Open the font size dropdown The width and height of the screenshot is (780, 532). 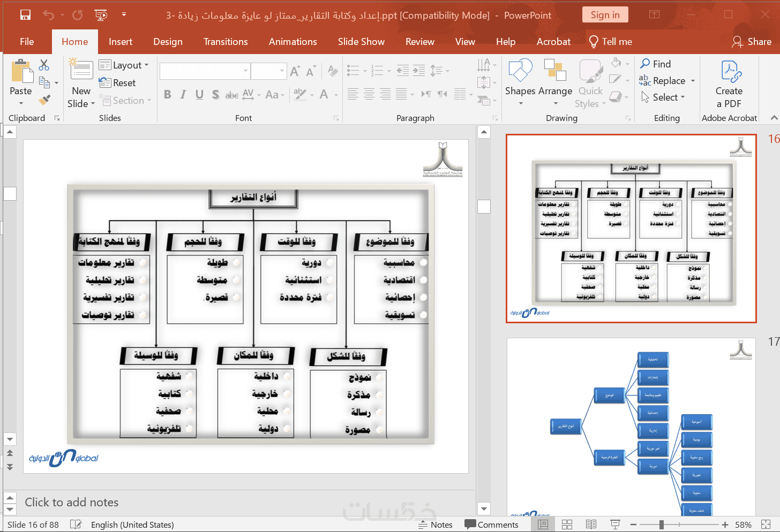(x=282, y=71)
